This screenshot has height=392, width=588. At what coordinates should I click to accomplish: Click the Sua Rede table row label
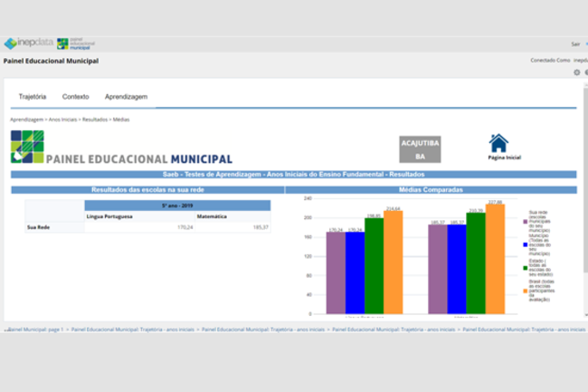click(38, 227)
